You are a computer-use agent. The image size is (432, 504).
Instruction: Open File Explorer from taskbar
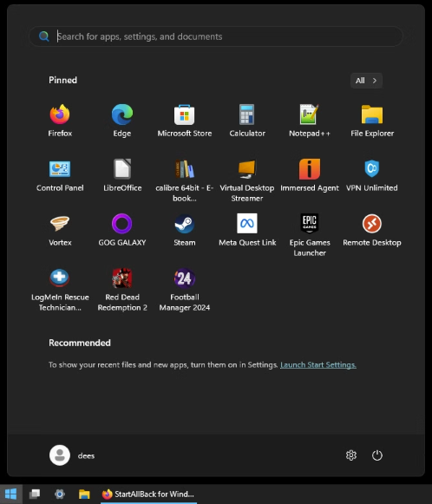(x=84, y=494)
